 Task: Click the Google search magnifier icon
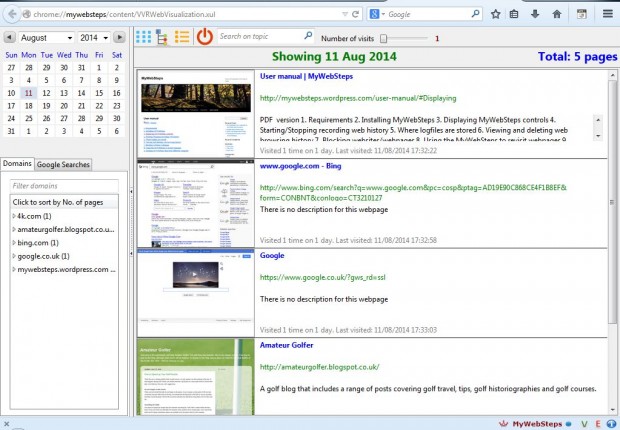[x=476, y=14]
